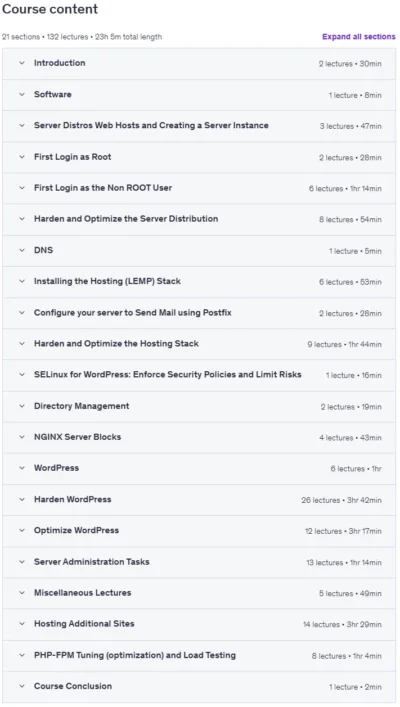This screenshot has width=400, height=707.
Task: Open Installing the Hosting (LEMP) Stack section
Action: [x=199, y=282]
